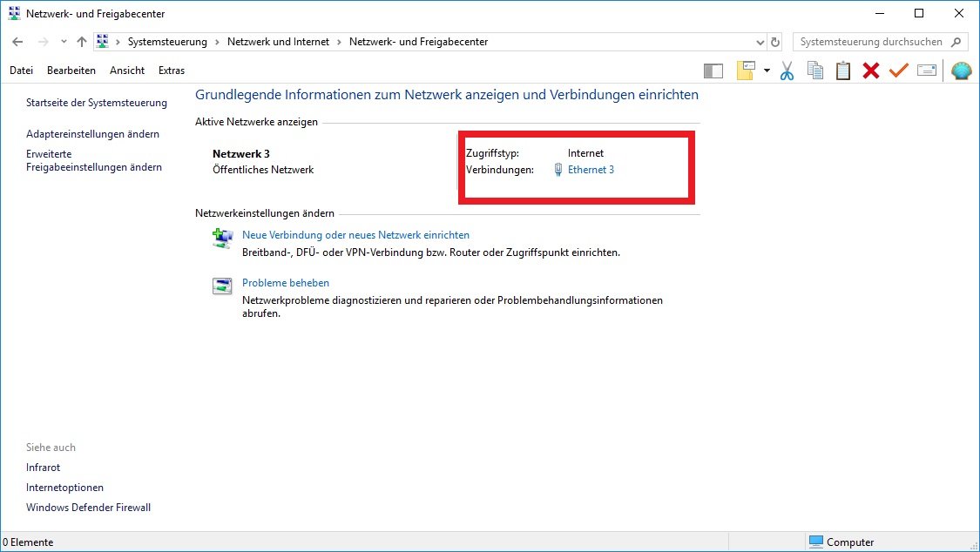
Task: Click the search magnifier icon
Action: click(x=956, y=42)
